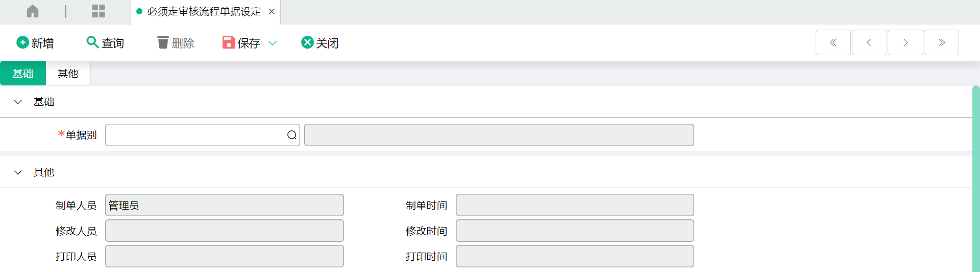Click the 删除 trash button
The height and width of the screenshot is (272, 980).
click(x=176, y=43)
